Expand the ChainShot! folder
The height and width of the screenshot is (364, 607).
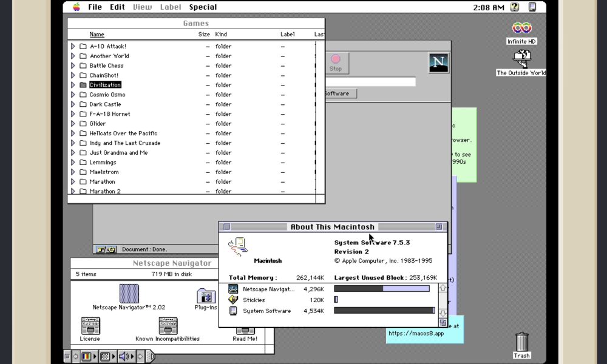point(73,75)
